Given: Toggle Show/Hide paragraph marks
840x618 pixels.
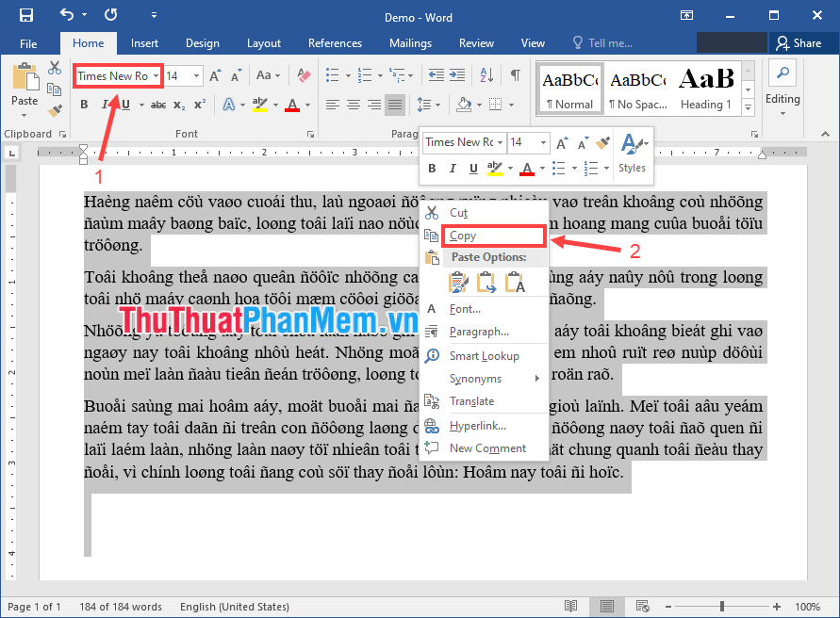Looking at the screenshot, I should tap(515, 74).
